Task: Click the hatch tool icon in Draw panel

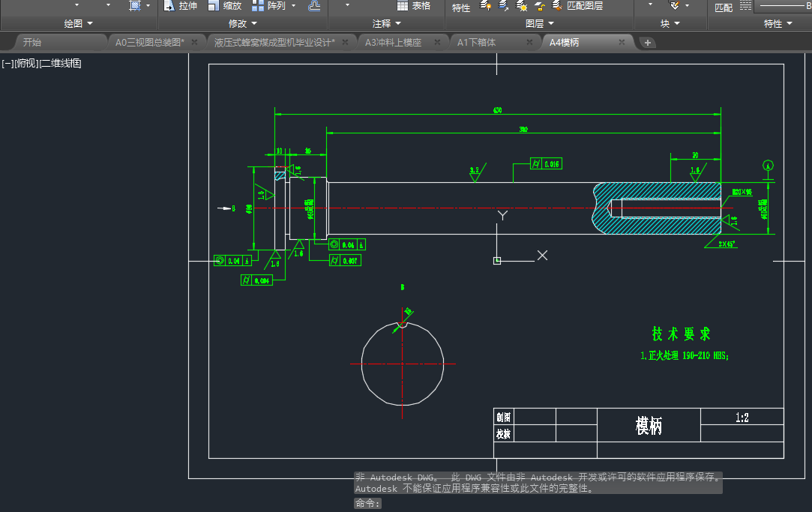Action: (x=134, y=6)
